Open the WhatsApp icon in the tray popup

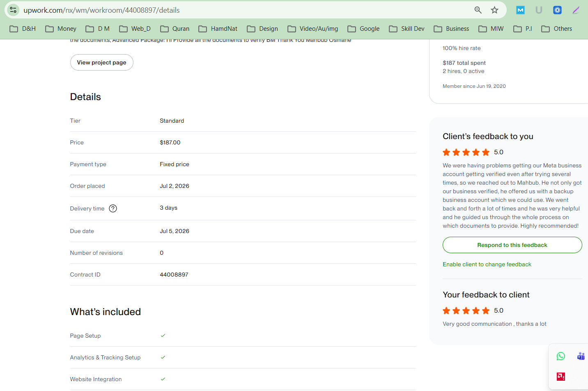561,356
